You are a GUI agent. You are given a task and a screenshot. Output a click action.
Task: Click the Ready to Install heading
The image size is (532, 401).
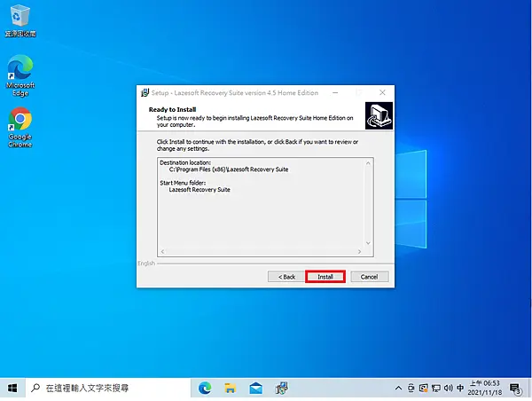point(172,110)
